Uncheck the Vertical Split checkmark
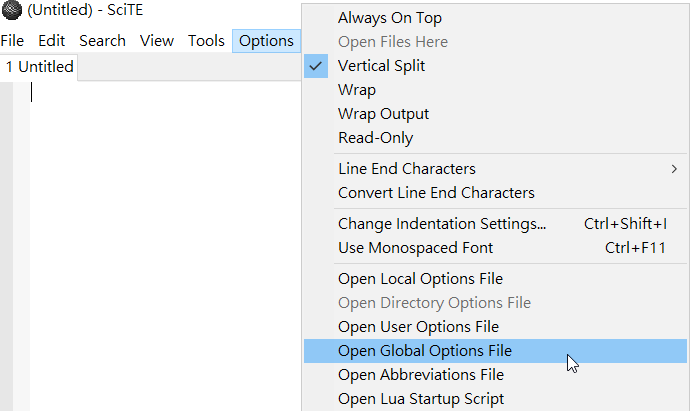 click(316, 66)
